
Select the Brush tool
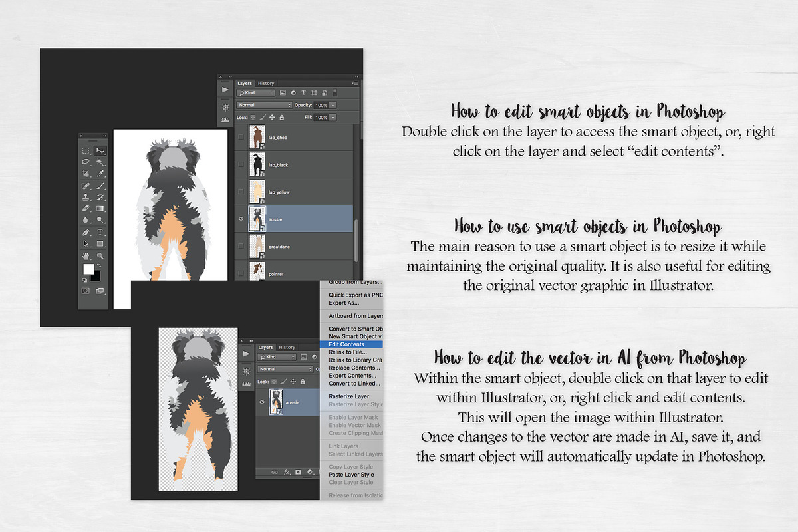(100, 186)
